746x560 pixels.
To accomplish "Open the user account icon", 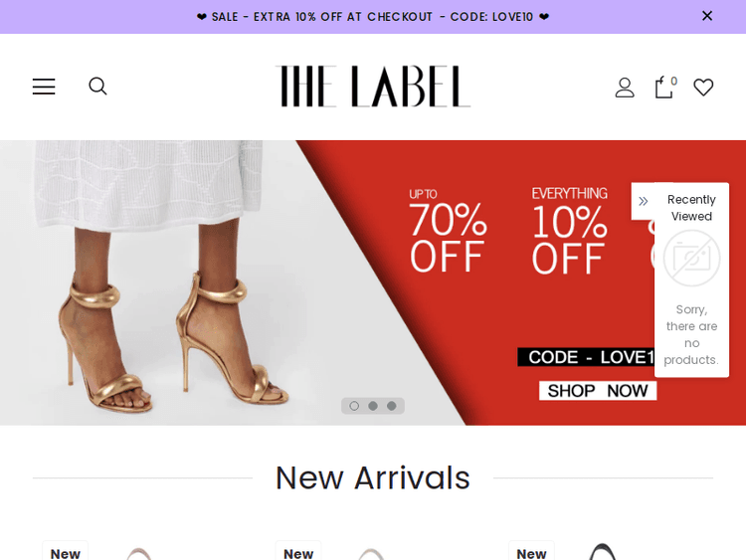I will 625,88.
